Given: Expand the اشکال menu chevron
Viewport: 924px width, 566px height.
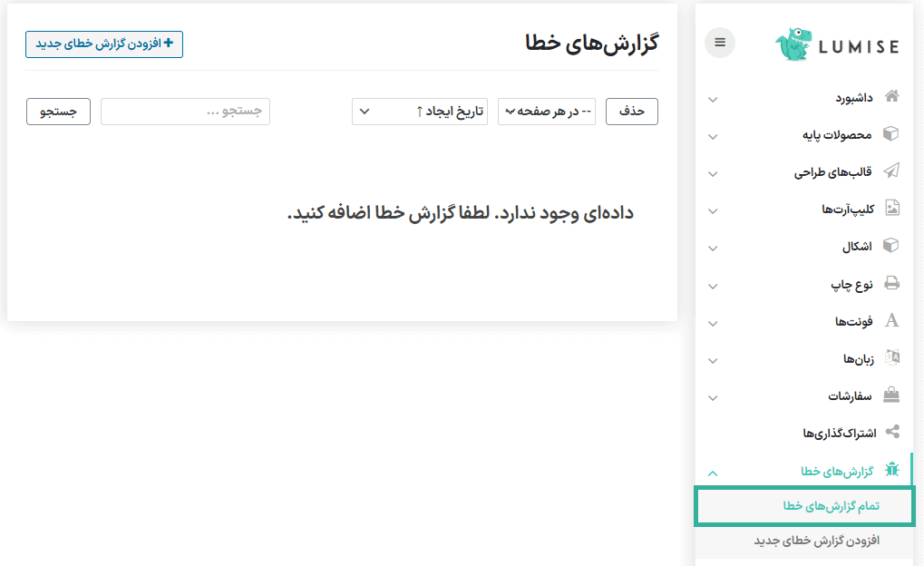Looking at the screenshot, I should coord(713,249).
